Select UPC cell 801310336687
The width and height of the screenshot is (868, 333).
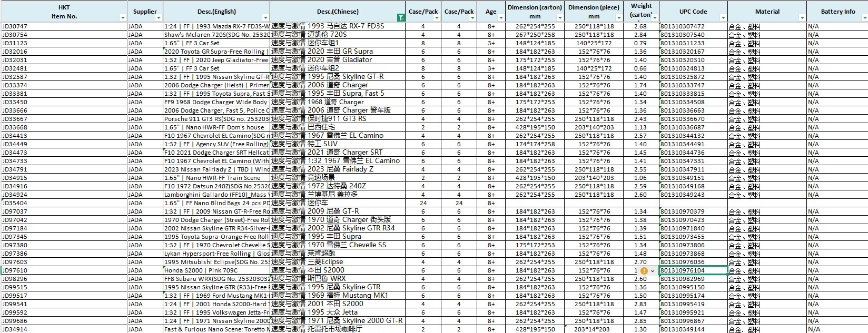[693, 127]
